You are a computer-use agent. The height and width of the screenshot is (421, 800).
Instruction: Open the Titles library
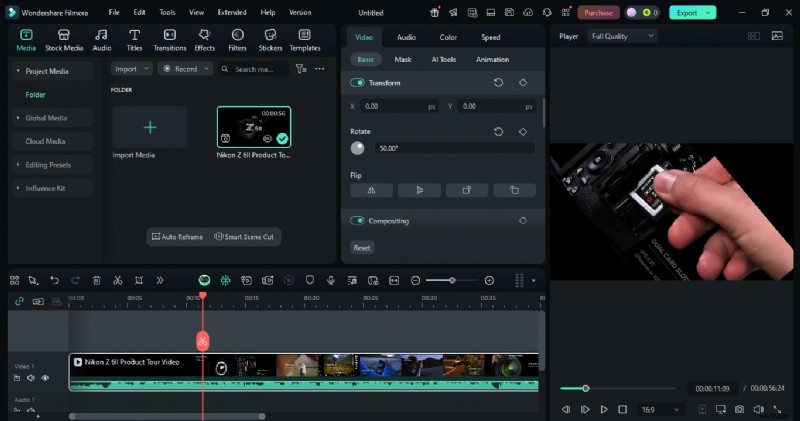point(134,40)
